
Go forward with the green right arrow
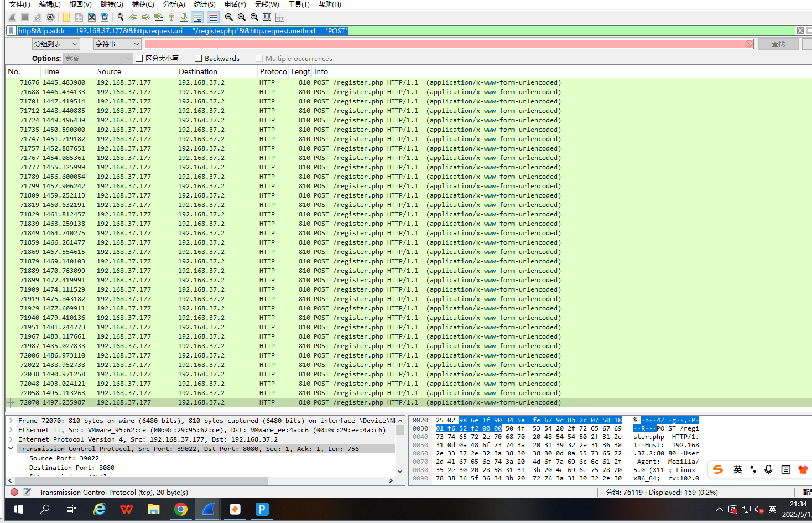pyautogui.click(x=146, y=17)
